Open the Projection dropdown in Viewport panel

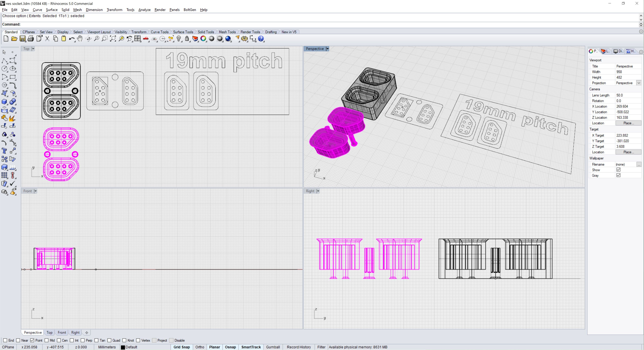click(639, 83)
